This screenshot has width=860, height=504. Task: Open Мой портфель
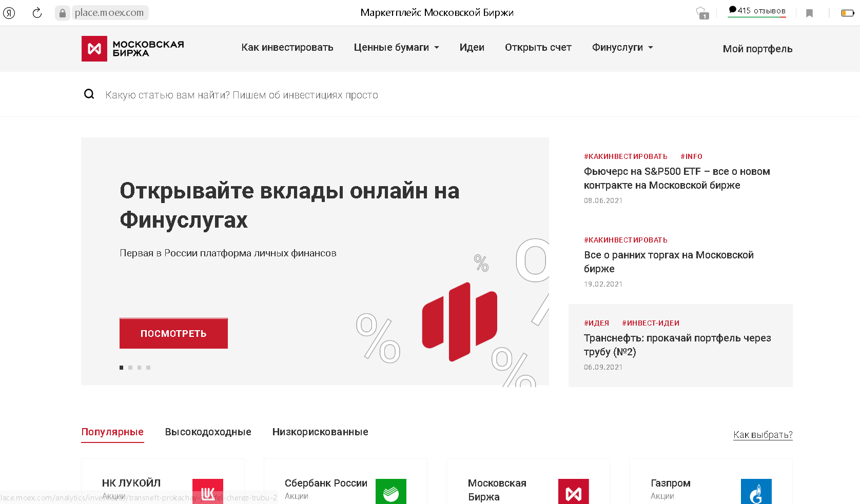[x=758, y=49]
